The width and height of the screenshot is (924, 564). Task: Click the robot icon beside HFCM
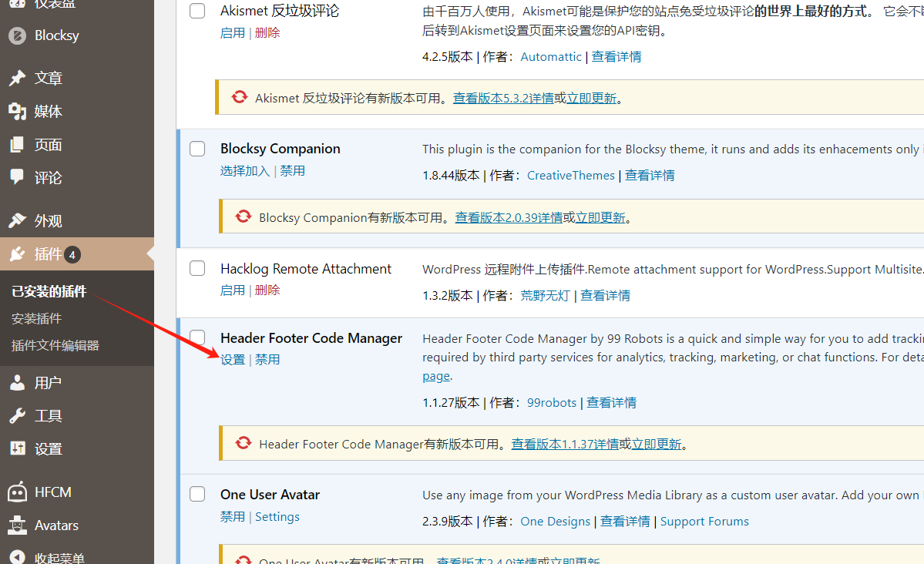pyautogui.click(x=18, y=492)
